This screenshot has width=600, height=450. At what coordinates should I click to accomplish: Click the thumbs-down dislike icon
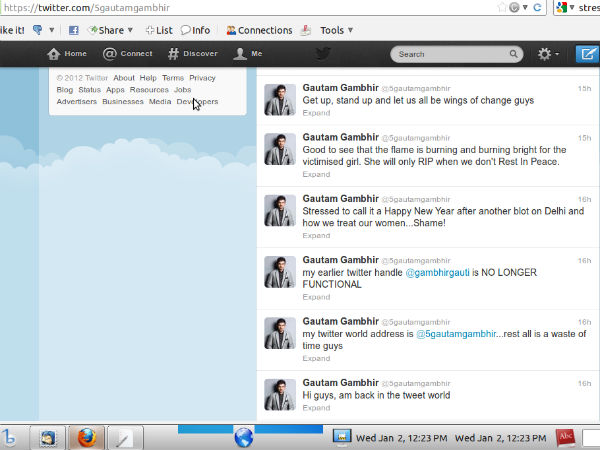pyautogui.click(x=38, y=29)
